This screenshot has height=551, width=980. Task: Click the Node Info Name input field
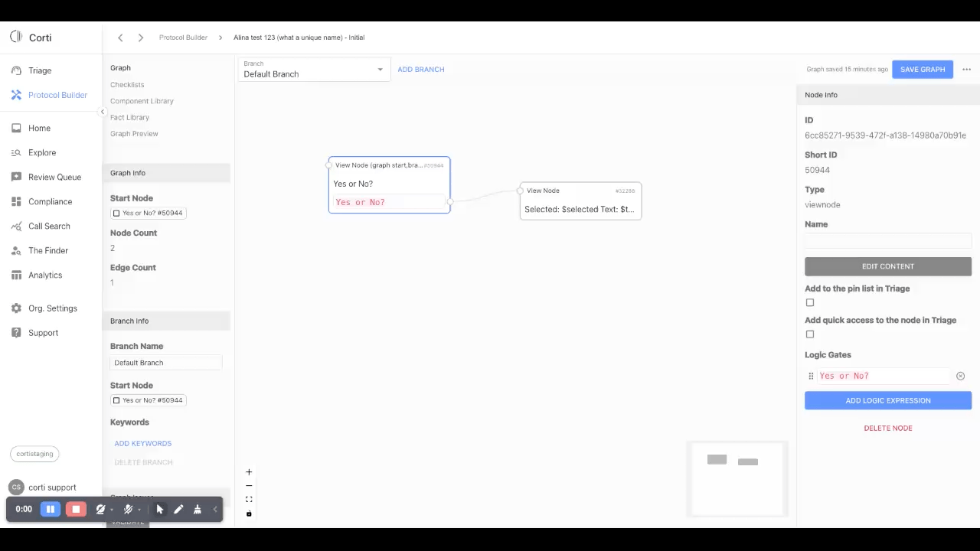[x=887, y=240]
